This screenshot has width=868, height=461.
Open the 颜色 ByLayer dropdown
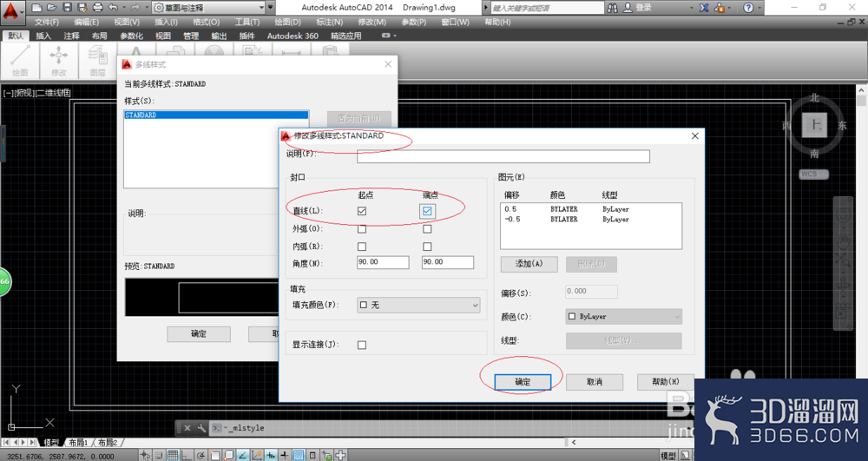click(624, 317)
